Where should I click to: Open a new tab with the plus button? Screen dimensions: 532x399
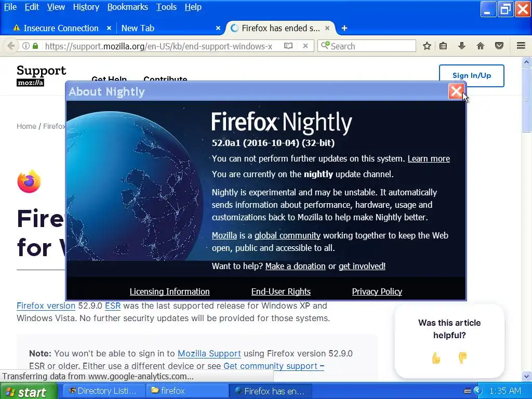pos(344,28)
